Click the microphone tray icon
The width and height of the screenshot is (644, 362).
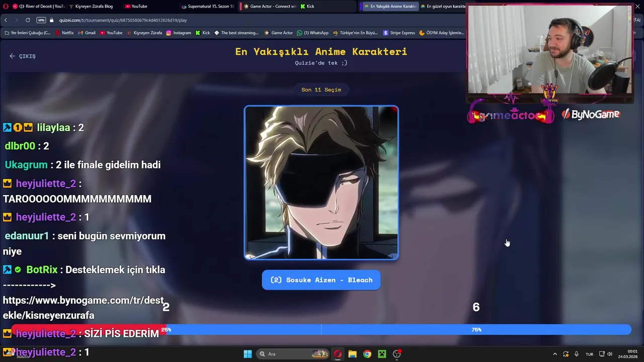pos(577,354)
